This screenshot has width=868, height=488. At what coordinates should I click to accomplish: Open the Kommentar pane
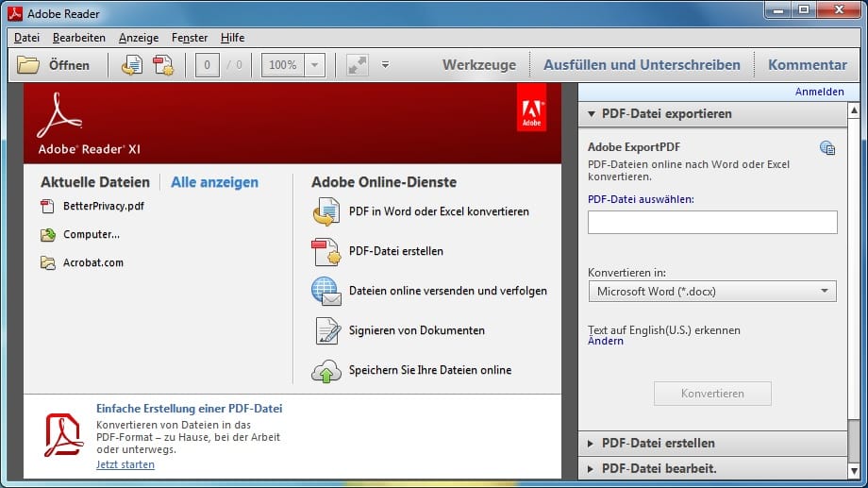click(807, 65)
